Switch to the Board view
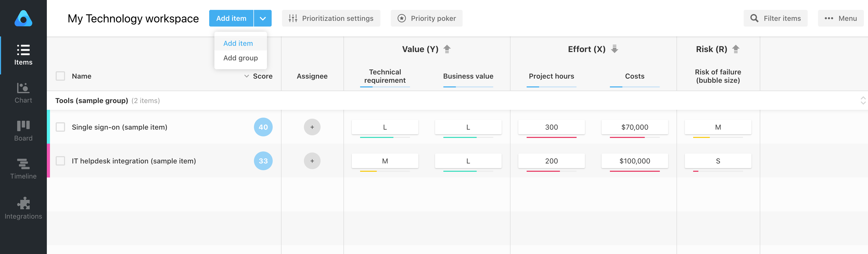The width and height of the screenshot is (868, 254). 23,131
